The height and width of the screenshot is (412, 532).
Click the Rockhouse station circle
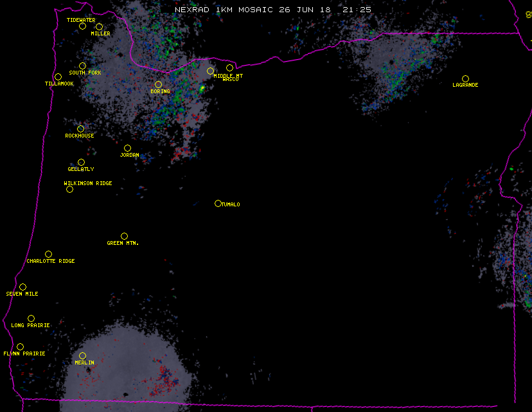pos(80,129)
